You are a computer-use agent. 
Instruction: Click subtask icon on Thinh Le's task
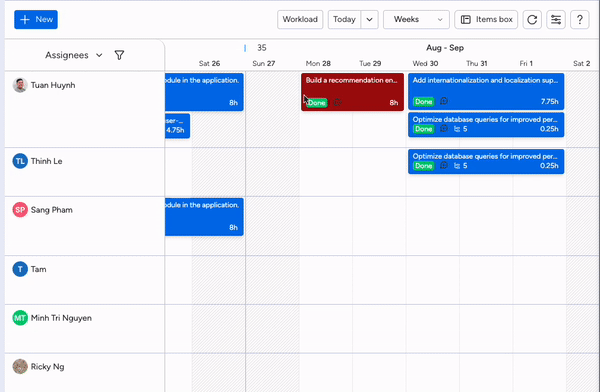457,166
